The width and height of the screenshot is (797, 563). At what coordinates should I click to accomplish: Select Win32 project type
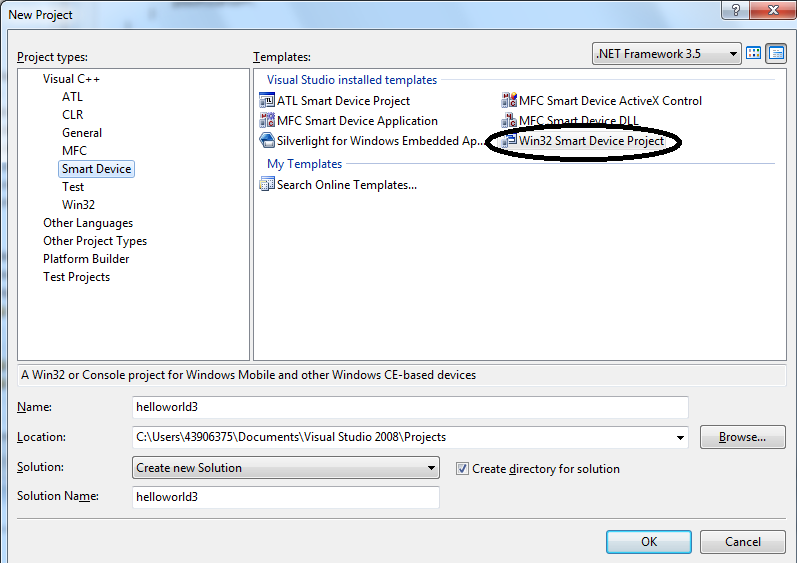(x=78, y=205)
